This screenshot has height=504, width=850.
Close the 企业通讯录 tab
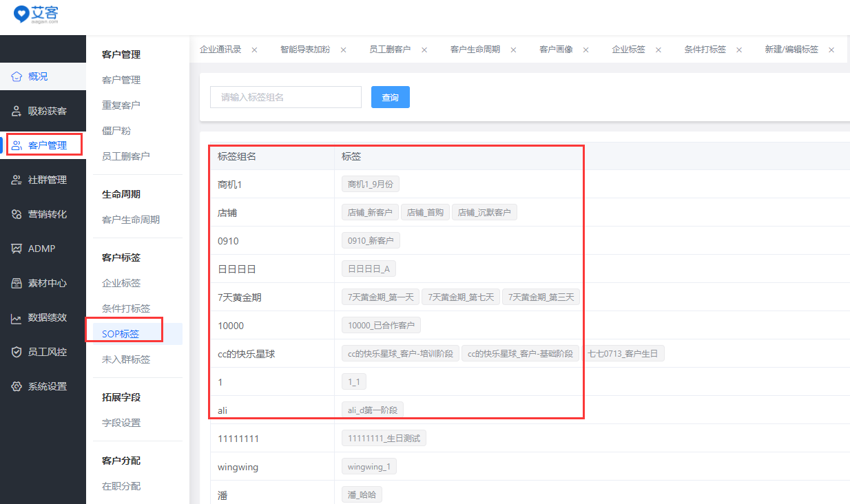[x=254, y=50]
